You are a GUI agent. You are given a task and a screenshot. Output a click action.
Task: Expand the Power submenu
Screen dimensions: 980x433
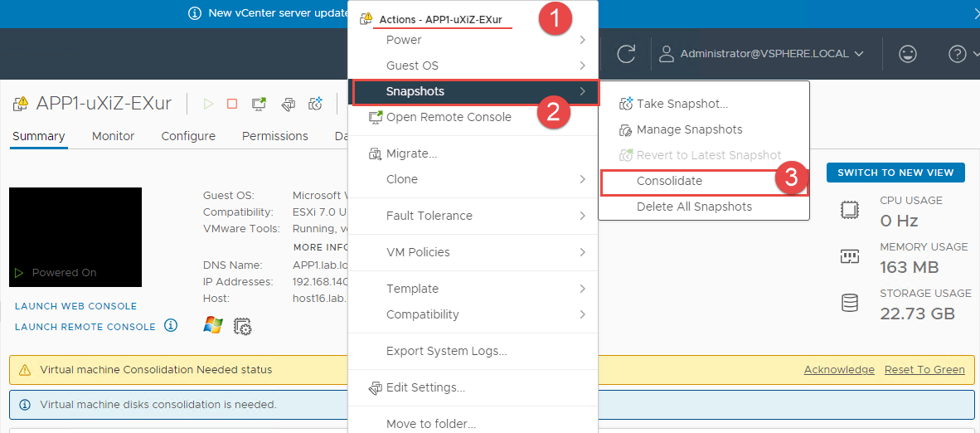[x=473, y=40]
